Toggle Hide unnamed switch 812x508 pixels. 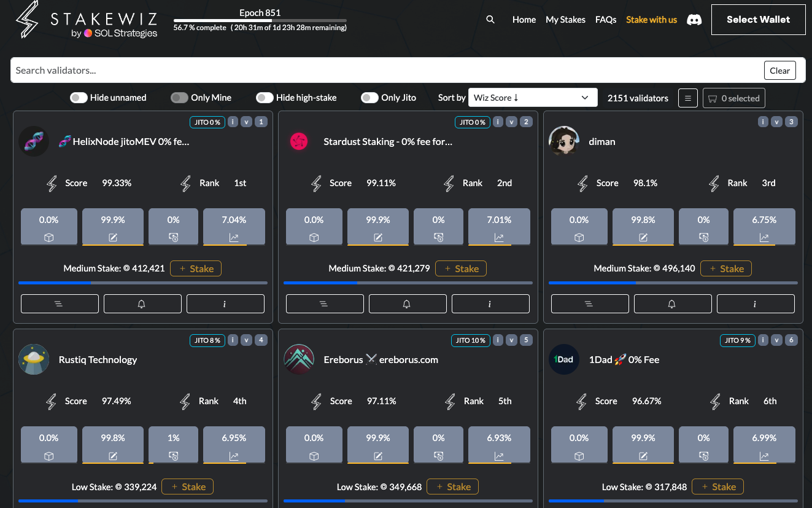[x=79, y=98]
